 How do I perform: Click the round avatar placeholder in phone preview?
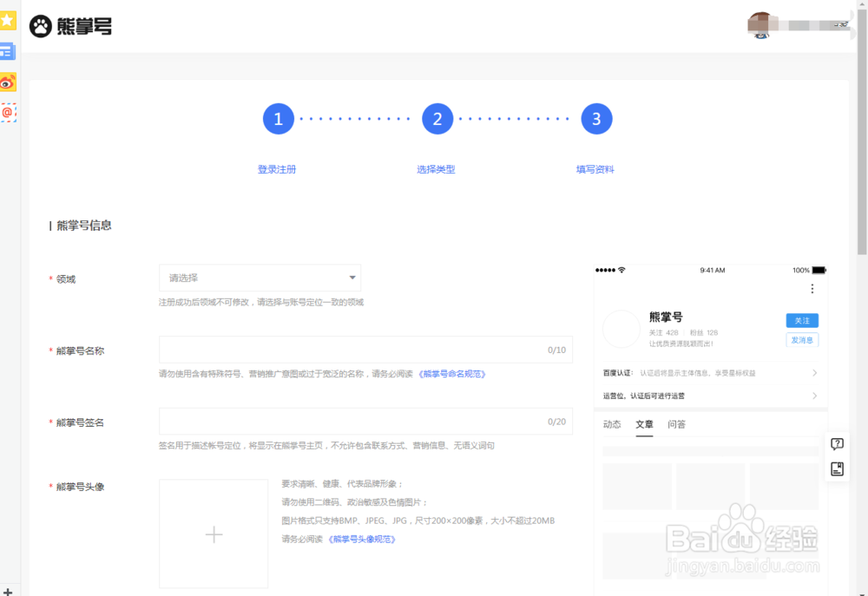click(621, 329)
